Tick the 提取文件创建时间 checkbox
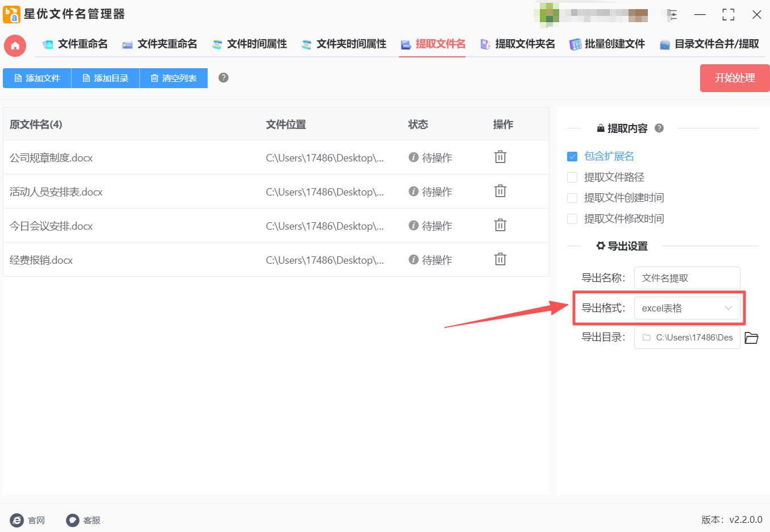Screen dimensions: 770x532 (572, 198)
